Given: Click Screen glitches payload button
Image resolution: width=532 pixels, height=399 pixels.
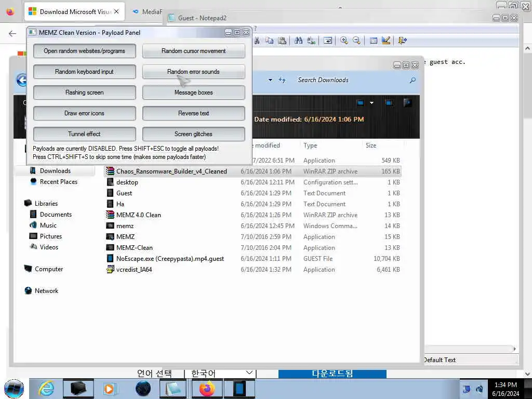Looking at the screenshot, I should point(193,134).
